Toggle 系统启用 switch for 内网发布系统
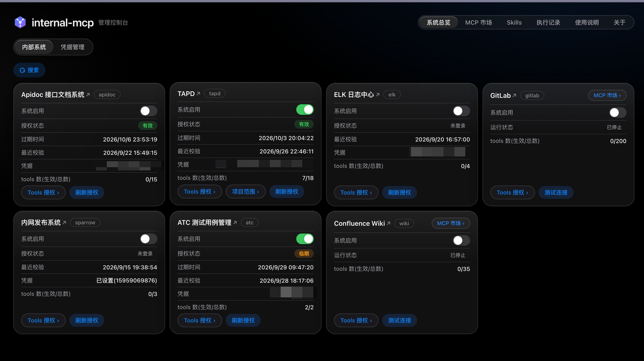Screen dimensions: 644x361 pos(148,239)
